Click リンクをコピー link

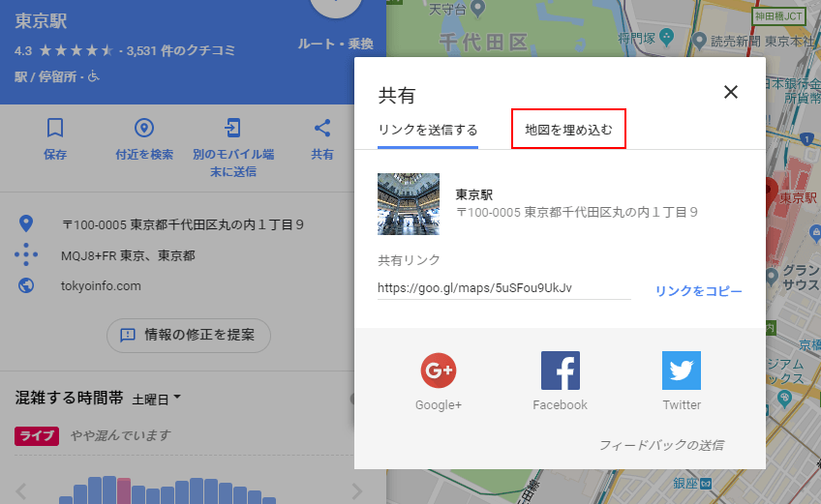698,291
